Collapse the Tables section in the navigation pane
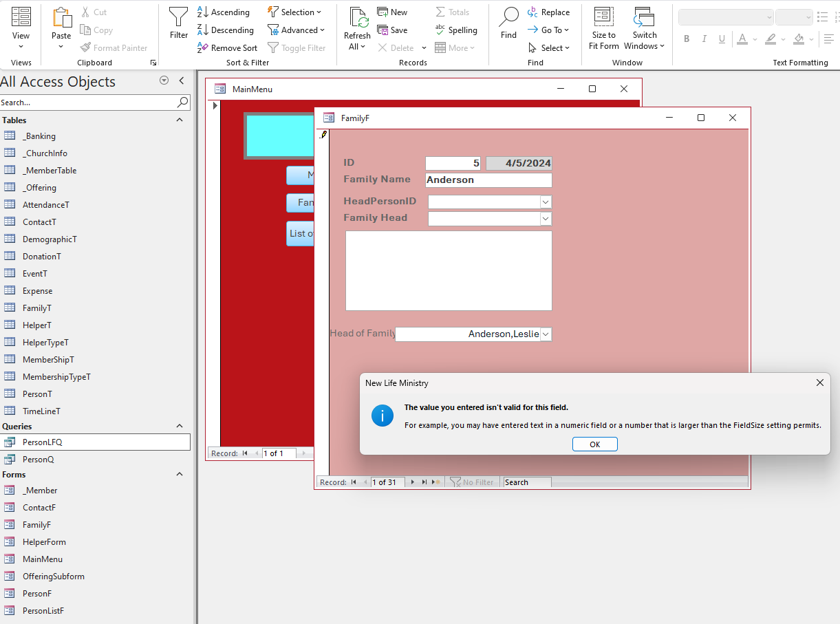Screen dimensions: 840x624 pyautogui.click(x=179, y=119)
